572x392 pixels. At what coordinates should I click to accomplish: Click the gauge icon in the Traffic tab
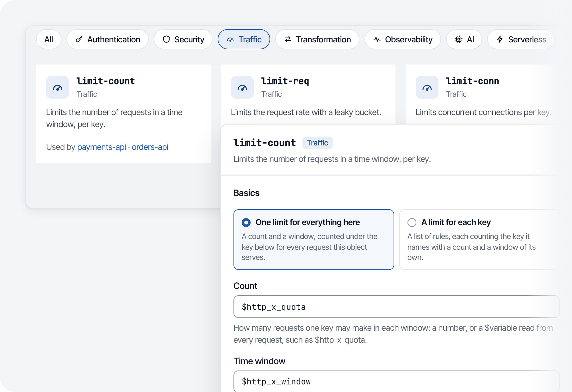(x=230, y=40)
